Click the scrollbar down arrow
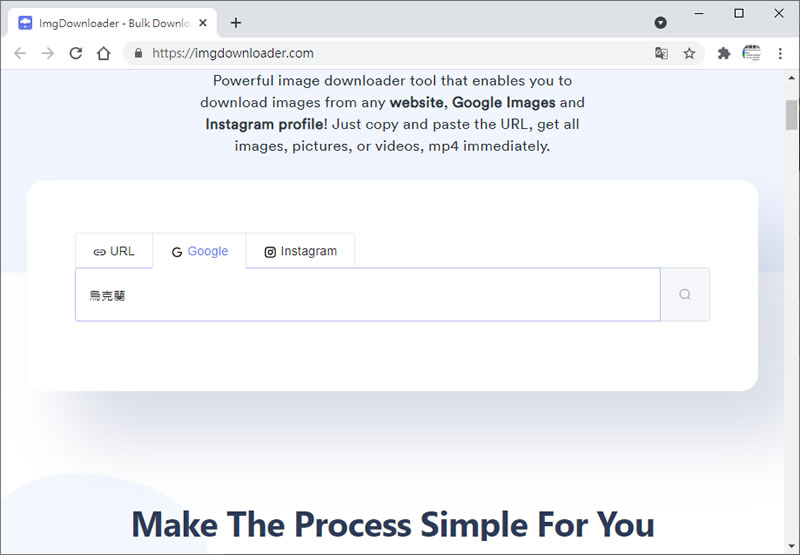800x555 pixels. (x=791, y=548)
